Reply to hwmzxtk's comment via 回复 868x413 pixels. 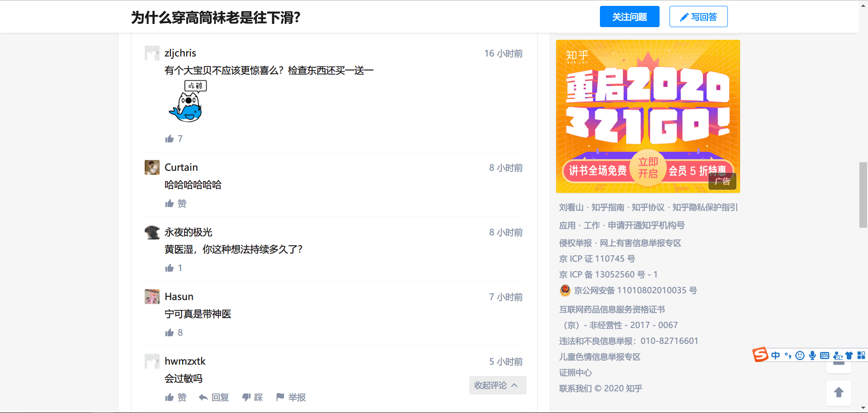(214, 398)
